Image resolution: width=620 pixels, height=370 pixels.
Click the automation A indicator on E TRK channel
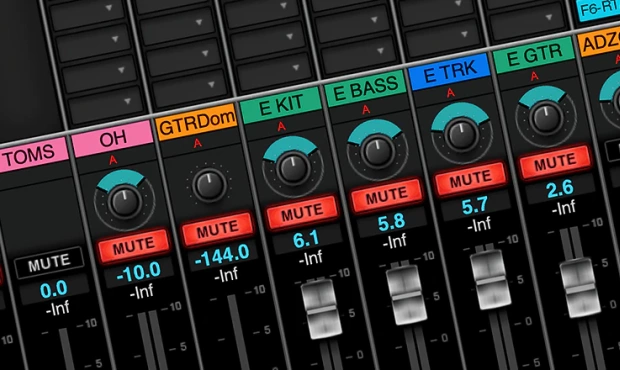[450, 93]
